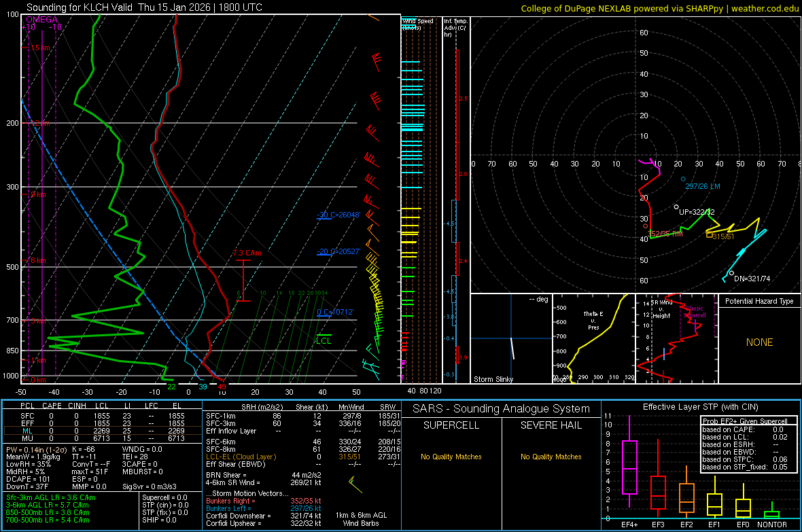Click the red surface temperature value 49
This screenshot has width=802, height=532.
click(x=222, y=387)
